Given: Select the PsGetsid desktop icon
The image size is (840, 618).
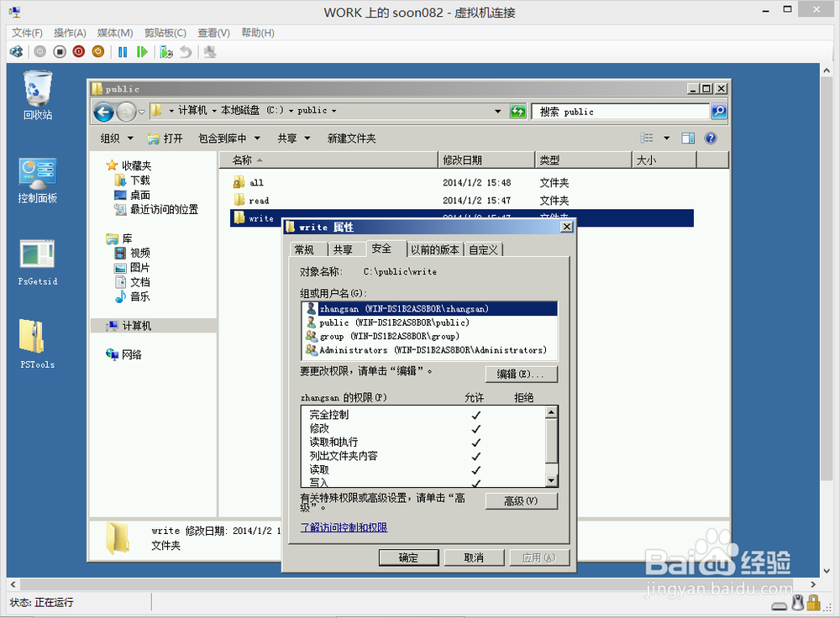Looking at the screenshot, I should coord(38,263).
